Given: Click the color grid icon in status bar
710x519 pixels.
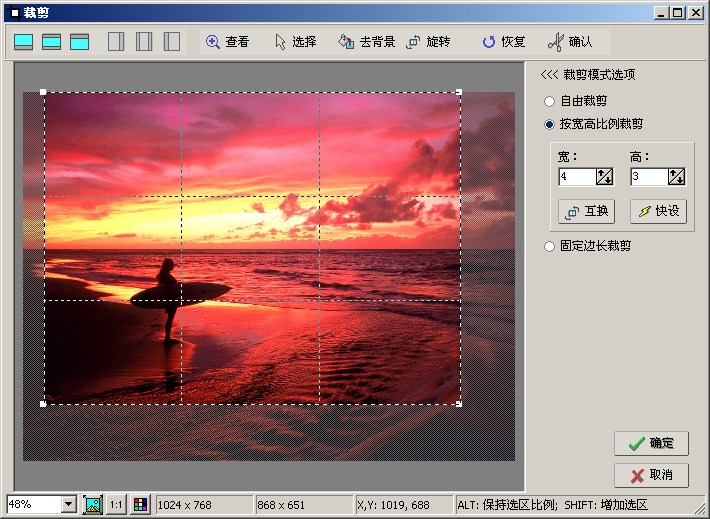Looking at the screenshot, I should [x=141, y=504].
